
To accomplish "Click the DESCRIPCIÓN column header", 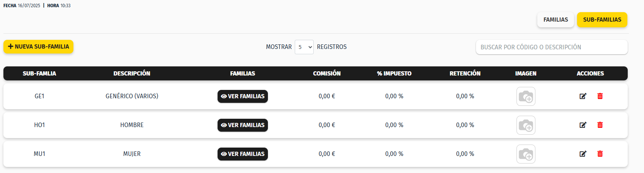I will pyautogui.click(x=132, y=74).
